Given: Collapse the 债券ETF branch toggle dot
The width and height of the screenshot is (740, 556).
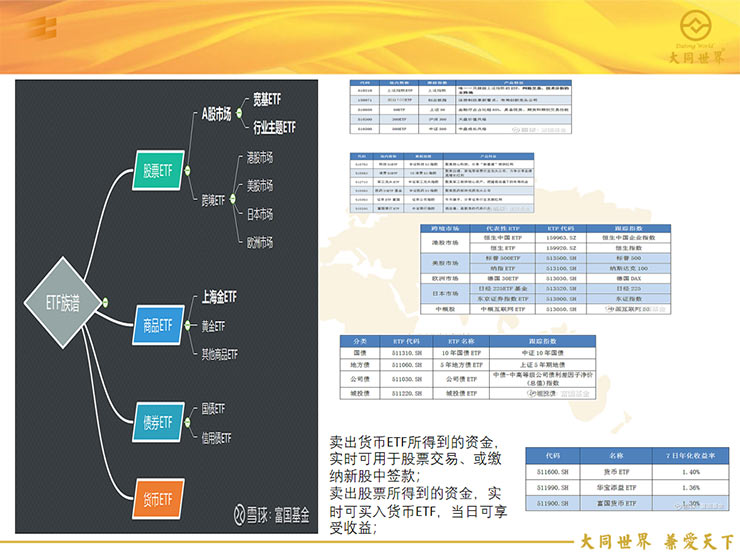Looking at the screenshot, I should [190, 421].
